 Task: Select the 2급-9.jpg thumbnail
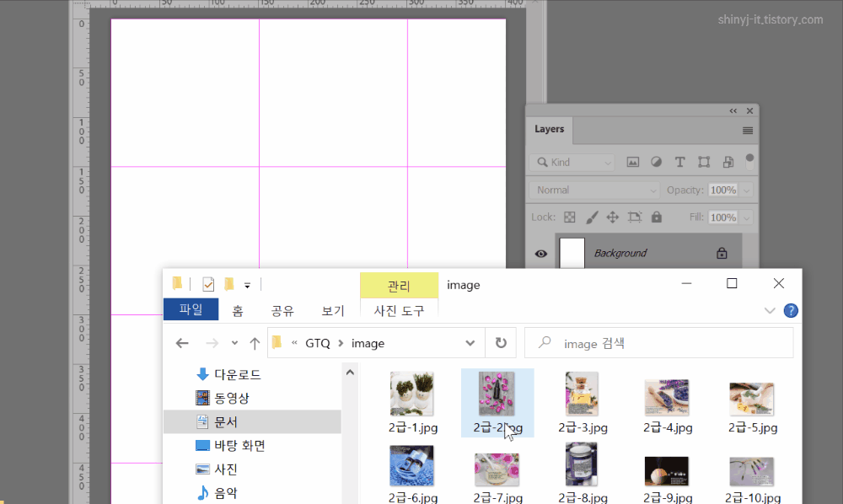(x=667, y=470)
